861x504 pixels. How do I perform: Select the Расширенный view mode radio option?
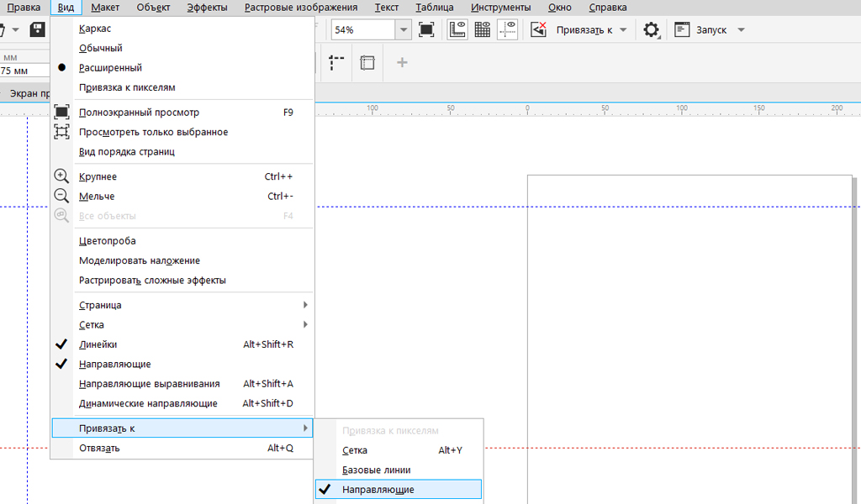110,68
